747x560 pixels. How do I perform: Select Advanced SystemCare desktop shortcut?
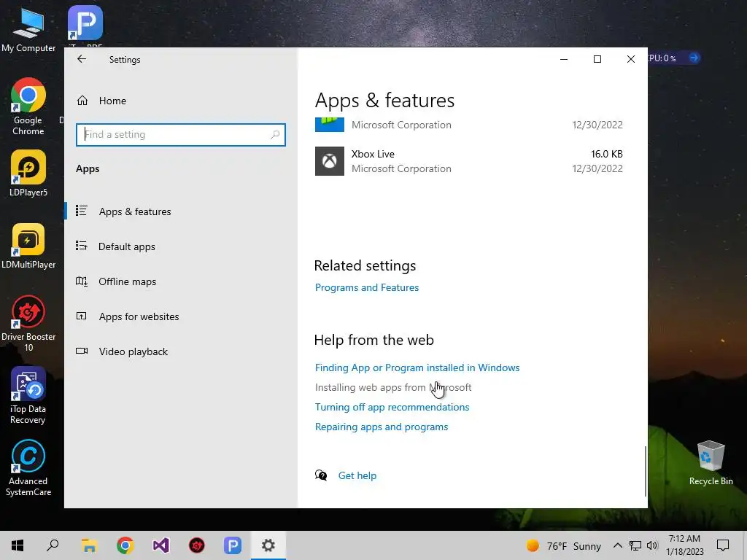[28, 469]
